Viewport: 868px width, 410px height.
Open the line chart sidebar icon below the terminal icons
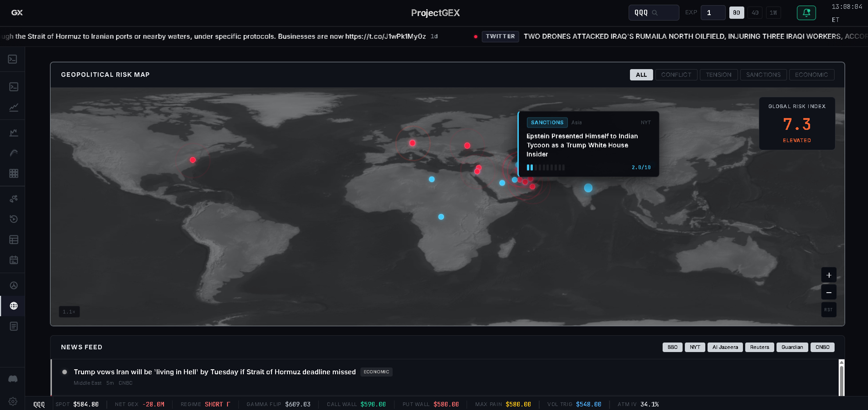coord(14,107)
